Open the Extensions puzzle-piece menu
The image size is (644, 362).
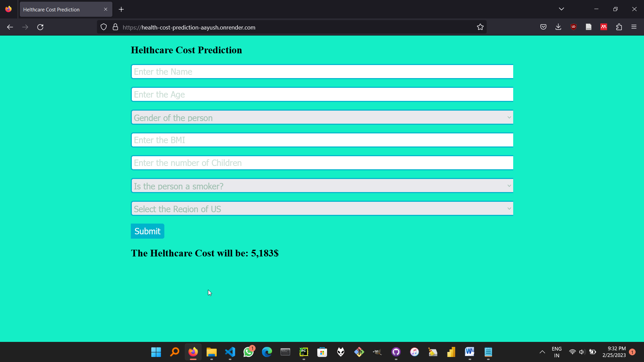[619, 27]
